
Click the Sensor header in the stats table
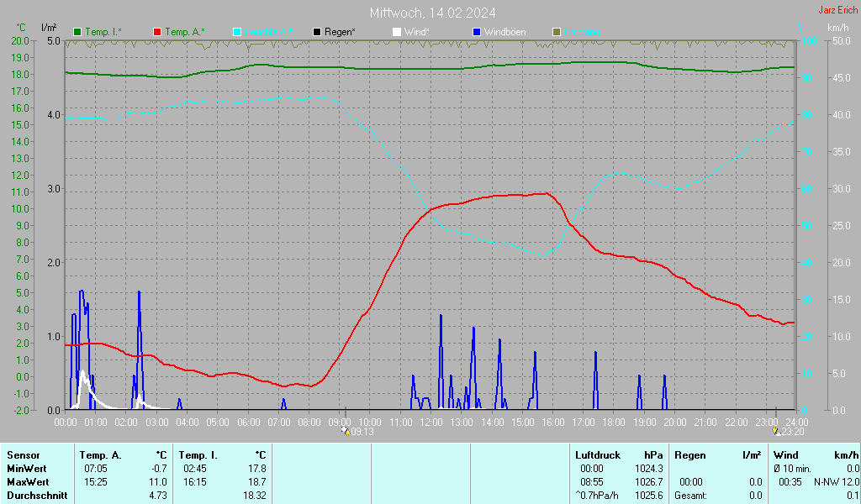24,454
